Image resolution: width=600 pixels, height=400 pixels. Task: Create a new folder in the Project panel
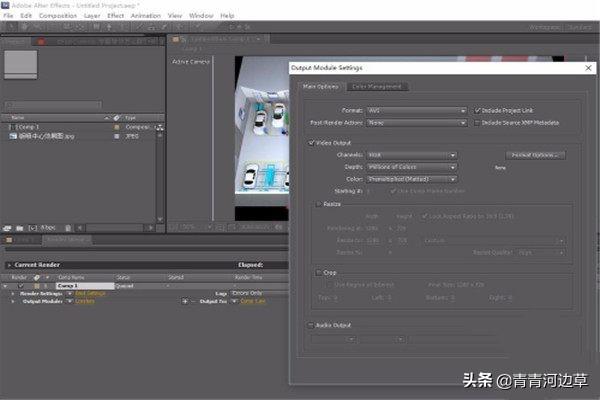tap(20, 228)
